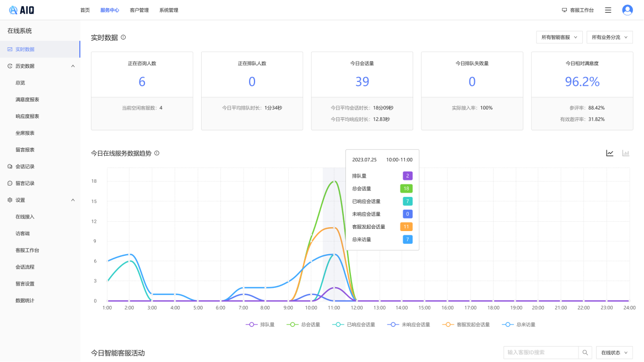Screen dimensions: 644x362
Task: Switch to line chart view icon
Action: pos(609,153)
